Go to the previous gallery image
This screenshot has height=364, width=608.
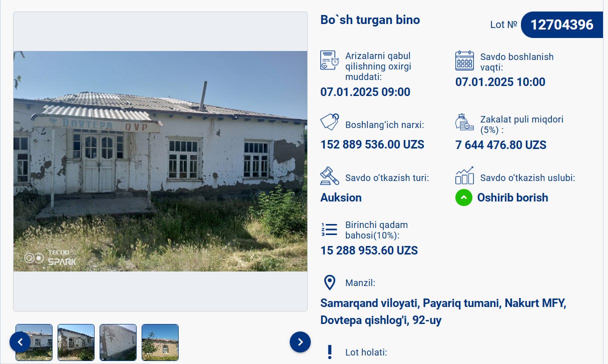click(20, 342)
